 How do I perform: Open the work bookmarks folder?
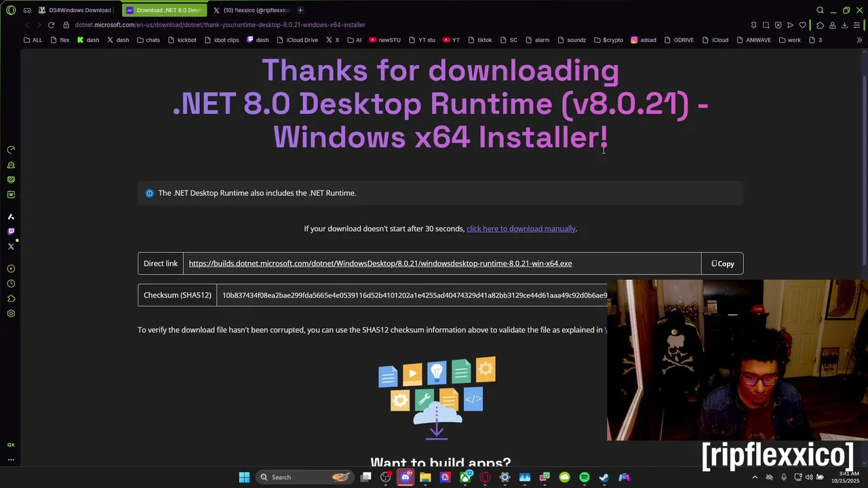coord(789,40)
